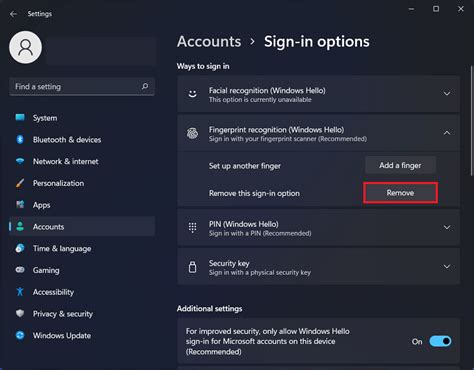474x370 pixels.
Task: Click the back arrow icon in Settings
Action: click(13, 14)
